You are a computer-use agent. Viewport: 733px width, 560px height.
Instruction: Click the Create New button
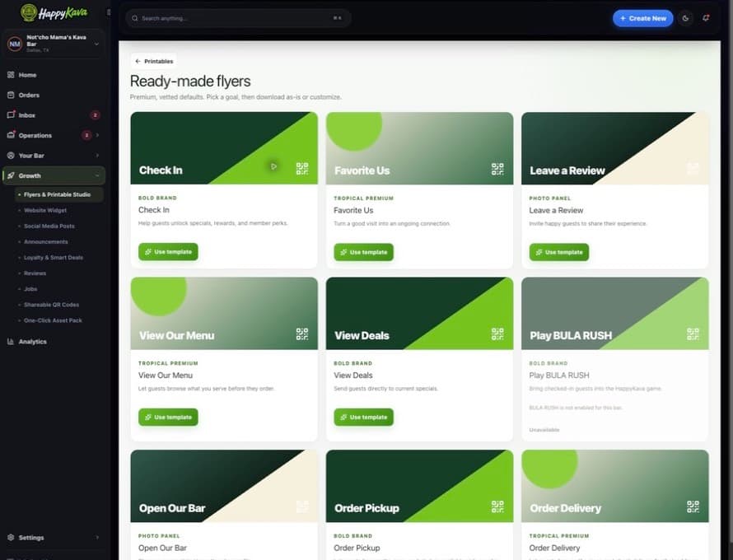coord(642,18)
